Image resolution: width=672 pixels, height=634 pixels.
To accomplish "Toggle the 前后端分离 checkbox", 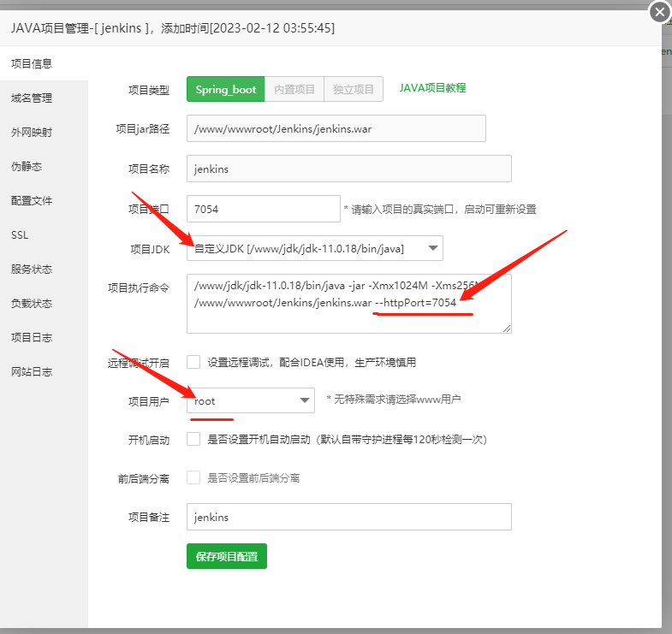I will tap(193, 477).
